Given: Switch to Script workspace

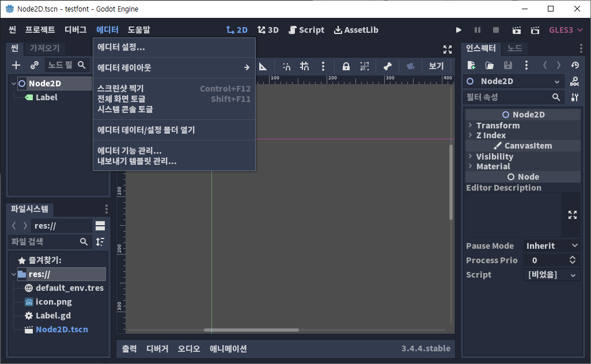Looking at the screenshot, I should point(306,30).
